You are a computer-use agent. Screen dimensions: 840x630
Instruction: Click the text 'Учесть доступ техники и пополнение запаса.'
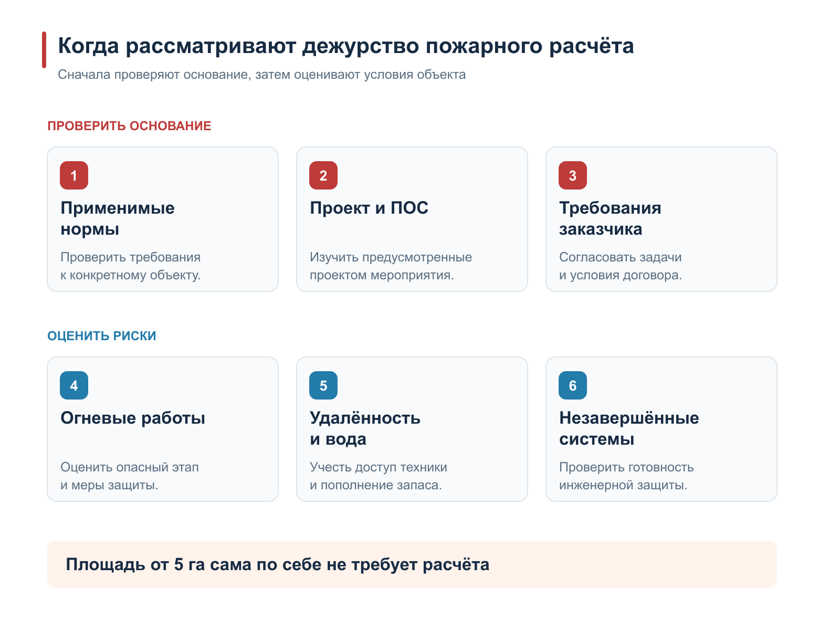(379, 476)
